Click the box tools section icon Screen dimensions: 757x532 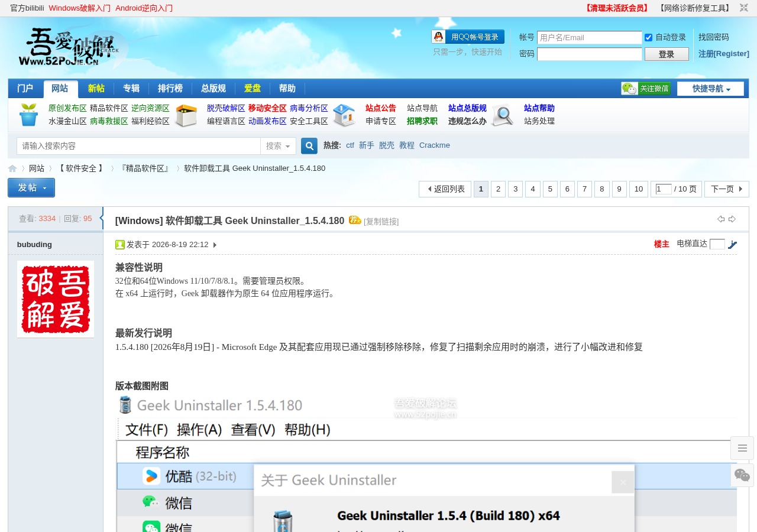186,115
